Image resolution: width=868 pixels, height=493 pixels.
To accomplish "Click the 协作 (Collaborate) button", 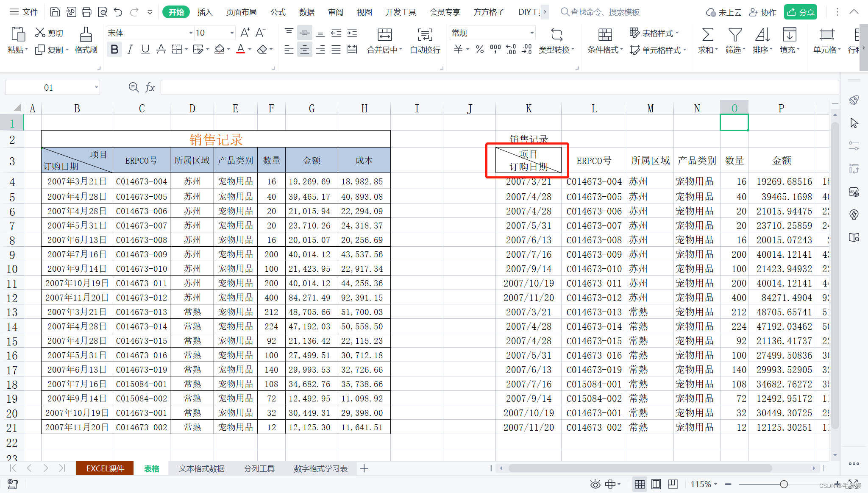I will coord(763,12).
